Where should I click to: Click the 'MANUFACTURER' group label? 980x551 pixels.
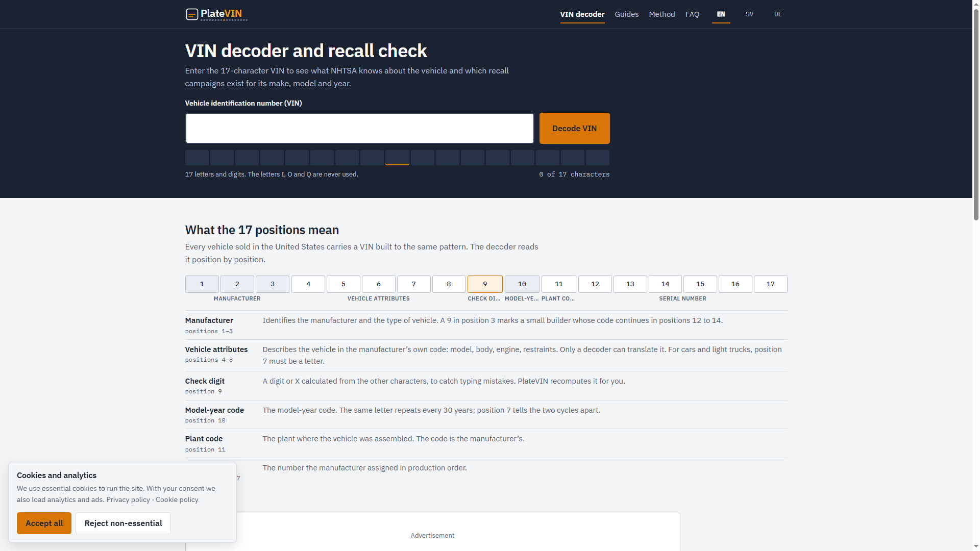pos(237,298)
